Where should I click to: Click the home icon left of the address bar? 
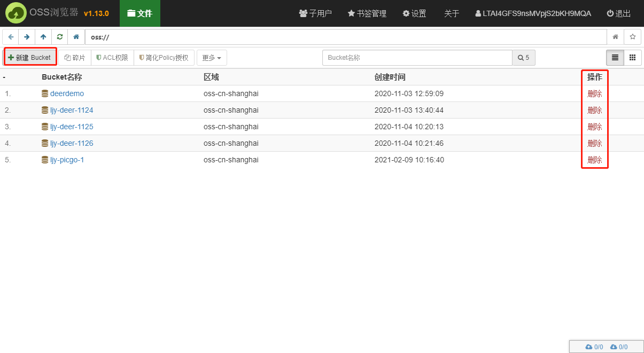coord(76,37)
